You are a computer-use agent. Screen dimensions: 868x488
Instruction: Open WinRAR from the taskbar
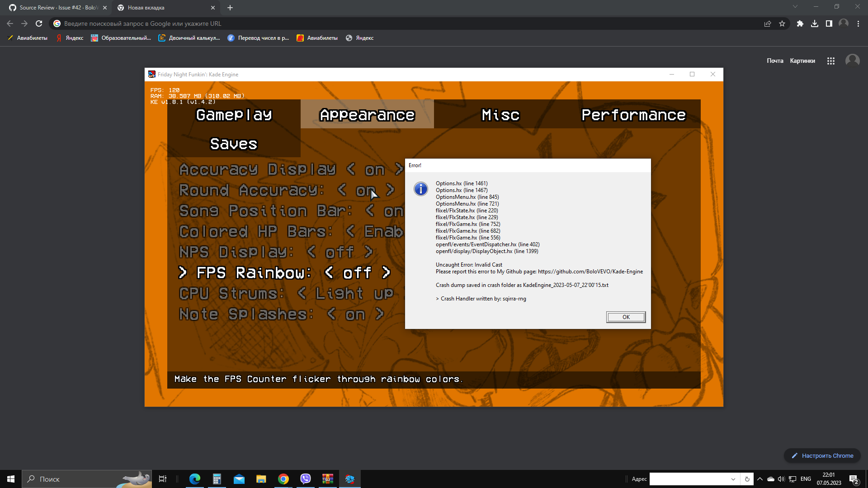click(327, 479)
